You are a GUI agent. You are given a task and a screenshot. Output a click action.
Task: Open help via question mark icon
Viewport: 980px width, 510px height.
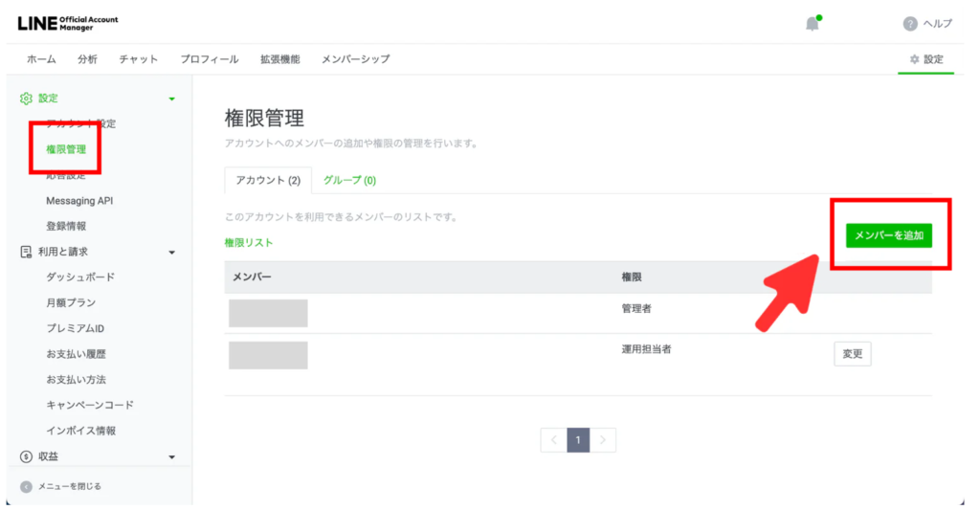pyautogui.click(x=910, y=24)
